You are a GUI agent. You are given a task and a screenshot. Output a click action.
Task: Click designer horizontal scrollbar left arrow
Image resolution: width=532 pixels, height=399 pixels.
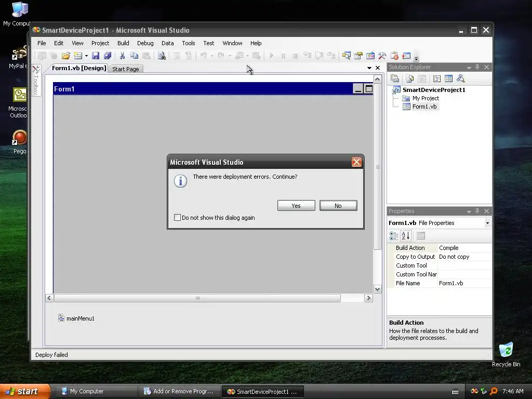(x=49, y=298)
